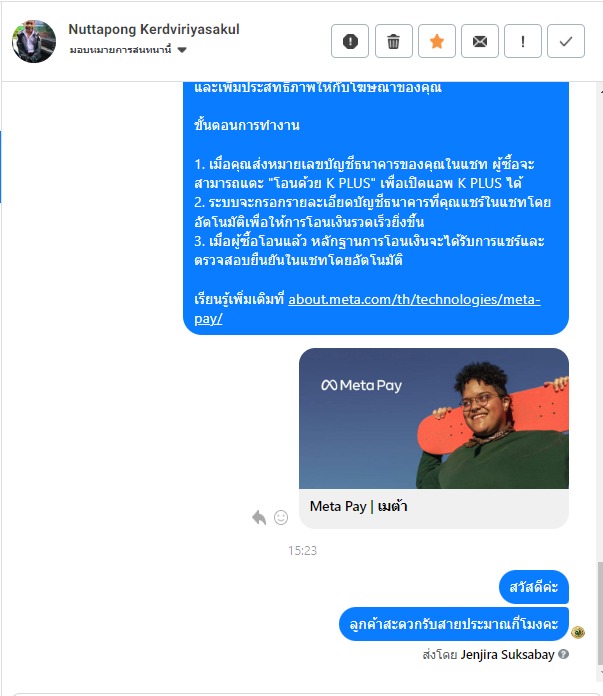Click the reply arrow beside Meta Pay card
Image resolution: width=603 pixels, height=696 pixels.
(259, 517)
